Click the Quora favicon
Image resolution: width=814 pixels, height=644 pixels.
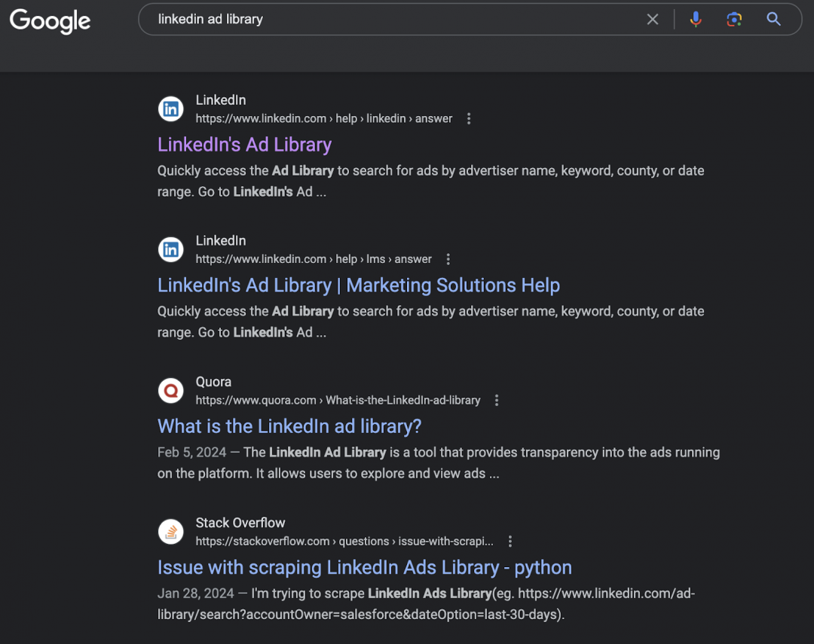[171, 391]
